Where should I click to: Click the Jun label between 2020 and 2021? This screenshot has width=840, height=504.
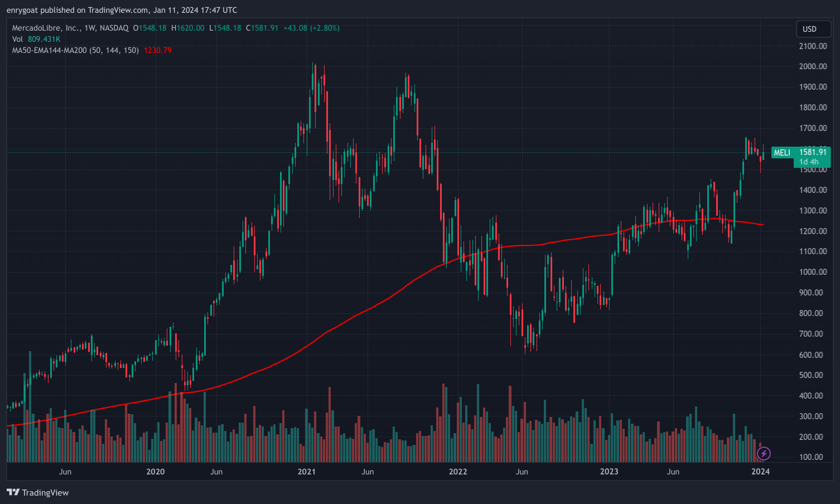point(216,472)
